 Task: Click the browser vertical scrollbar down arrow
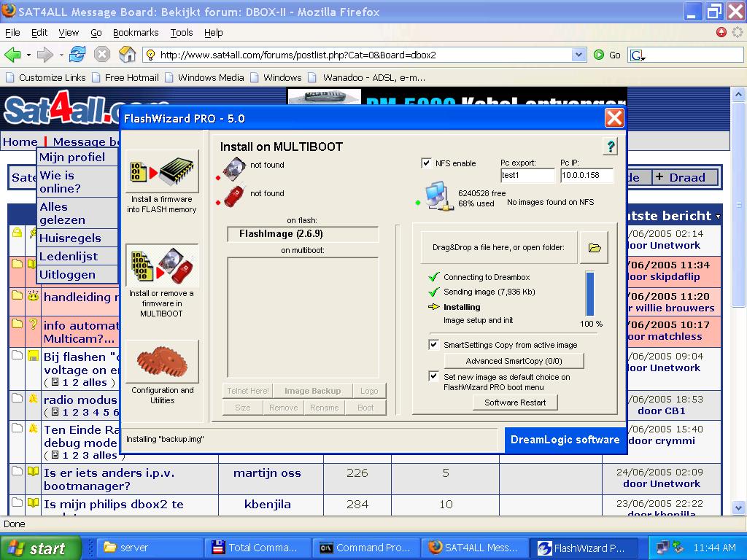tap(738, 507)
